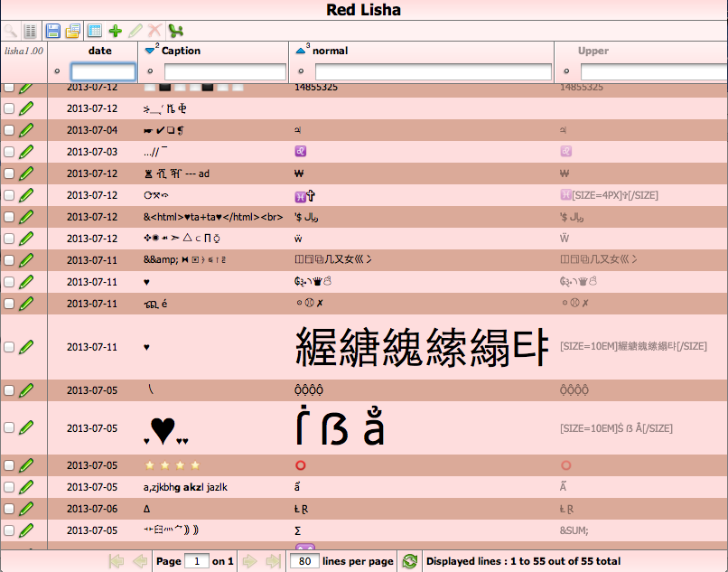The height and width of the screenshot is (572, 728).
Task: Refresh the list with the green arrows icon
Action: click(411, 560)
